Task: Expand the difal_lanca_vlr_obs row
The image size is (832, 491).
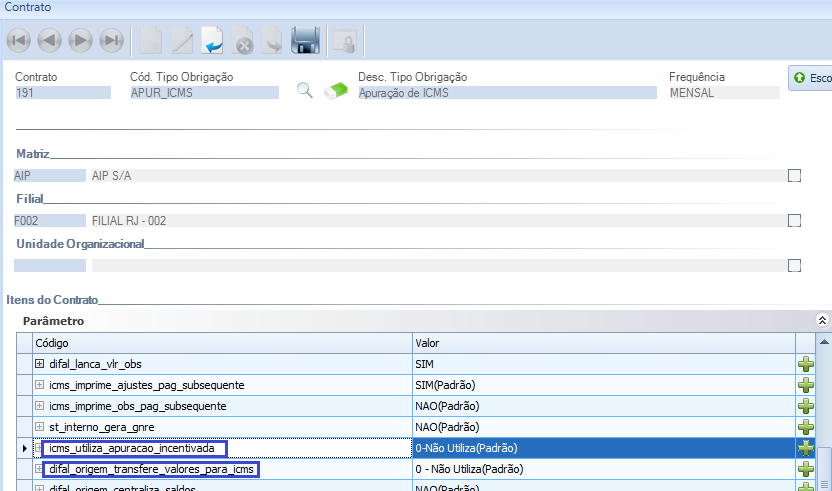Action: 40,364
